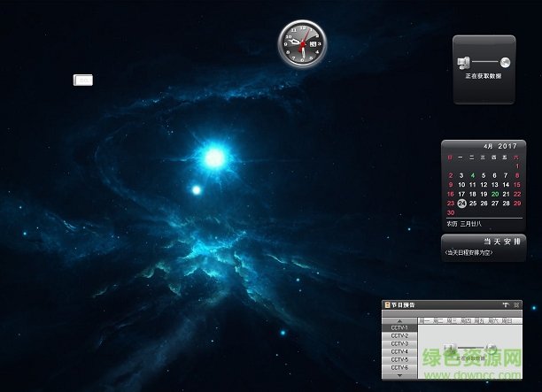Click the "正在获取数据" status text in the dark widget
This screenshot has width=542, height=392.
[x=484, y=76]
